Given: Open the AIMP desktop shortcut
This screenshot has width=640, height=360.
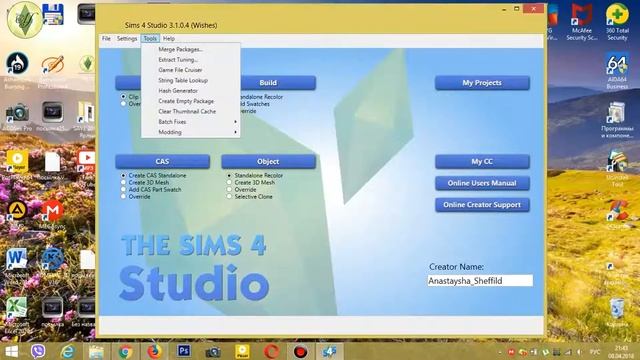Looking at the screenshot, I should [x=17, y=214].
